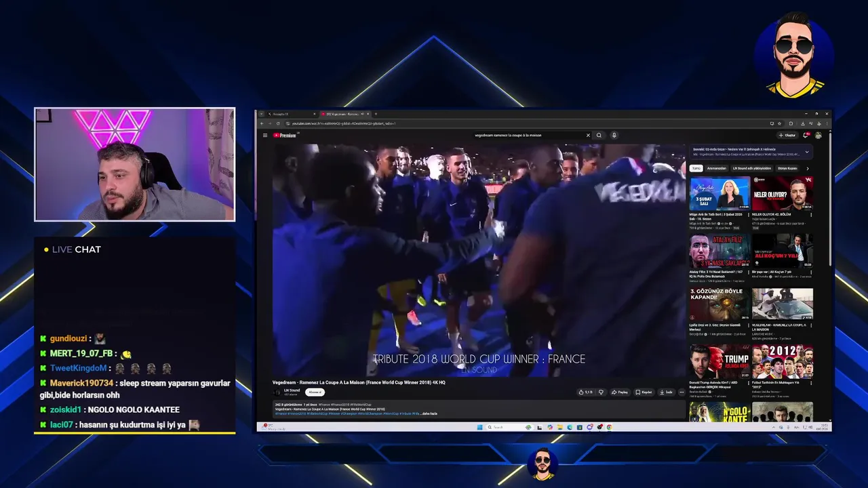Image resolution: width=868 pixels, height=488 pixels.
Task: Reload the page in the browser
Action: pos(278,123)
